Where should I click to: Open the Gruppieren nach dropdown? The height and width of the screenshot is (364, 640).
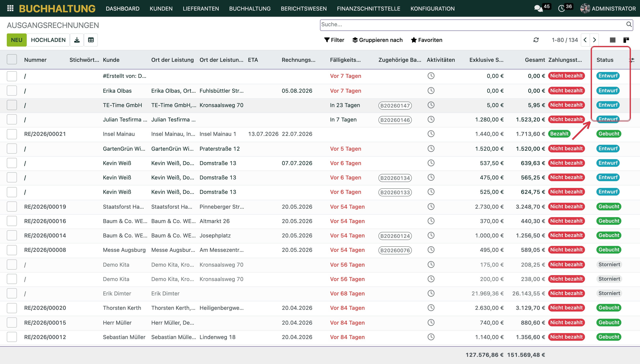[x=378, y=40]
